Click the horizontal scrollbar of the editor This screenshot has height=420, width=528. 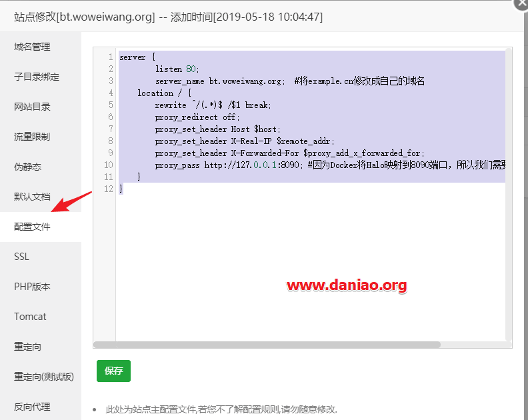coord(267,345)
